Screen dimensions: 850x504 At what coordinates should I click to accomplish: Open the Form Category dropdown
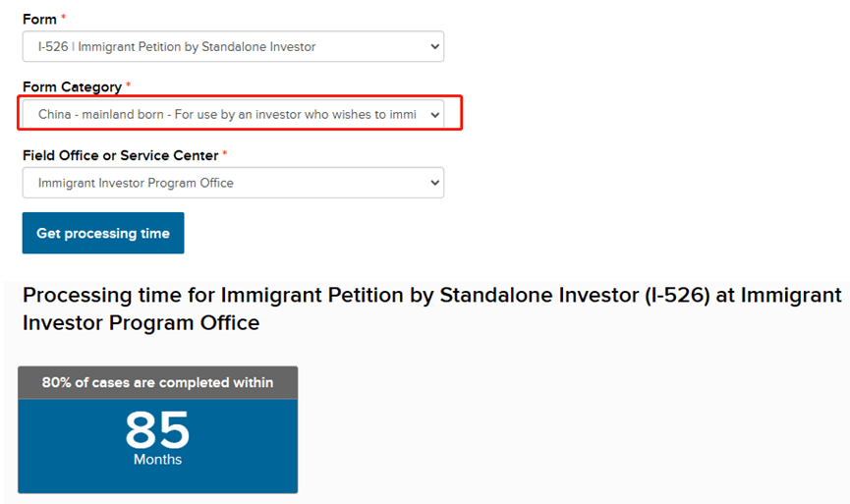[x=233, y=114]
